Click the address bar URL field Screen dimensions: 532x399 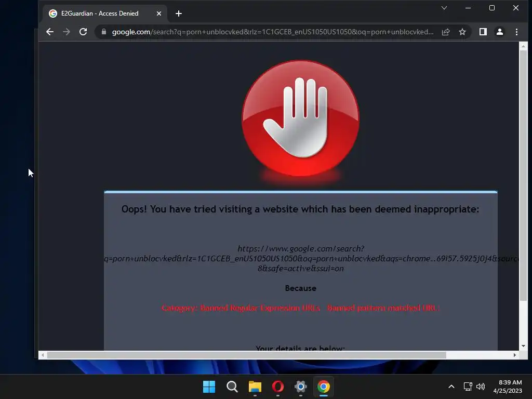[272, 32]
